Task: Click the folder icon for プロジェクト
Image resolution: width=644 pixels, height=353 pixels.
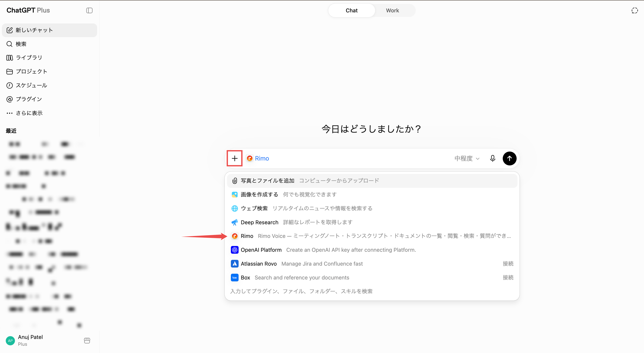Action: tap(10, 72)
